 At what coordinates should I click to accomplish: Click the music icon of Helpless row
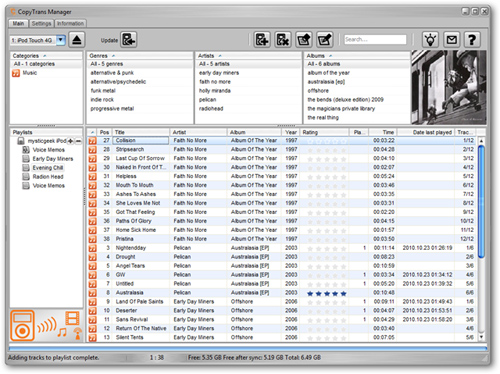(92, 176)
